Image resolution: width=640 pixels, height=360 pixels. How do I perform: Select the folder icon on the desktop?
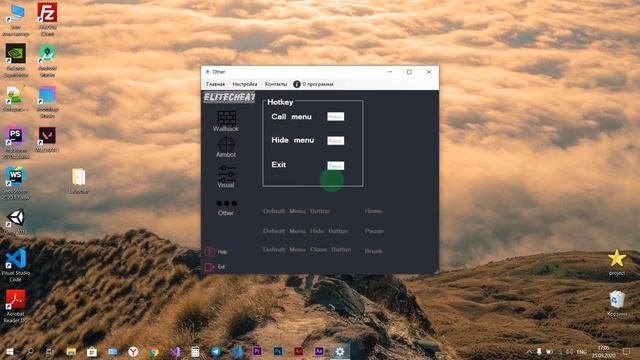[x=79, y=181]
